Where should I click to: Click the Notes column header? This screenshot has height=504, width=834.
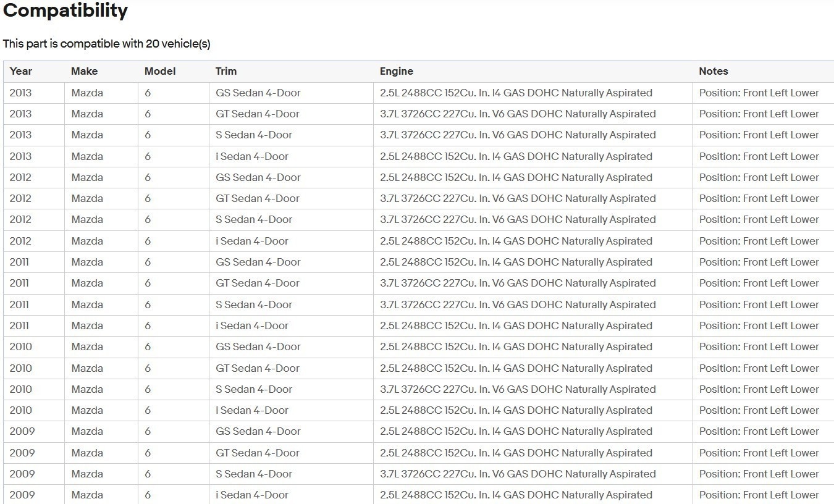coord(714,71)
